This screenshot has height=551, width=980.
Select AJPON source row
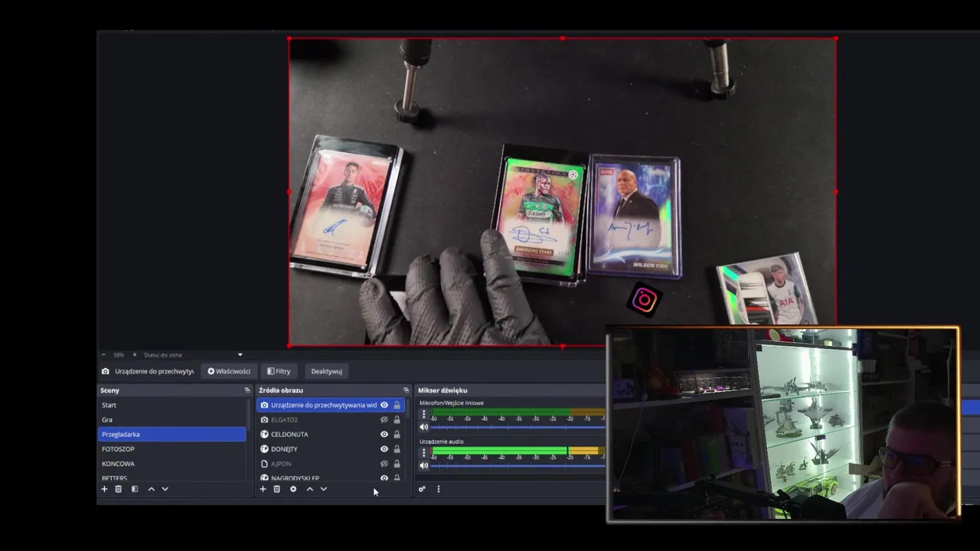point(329,464)
